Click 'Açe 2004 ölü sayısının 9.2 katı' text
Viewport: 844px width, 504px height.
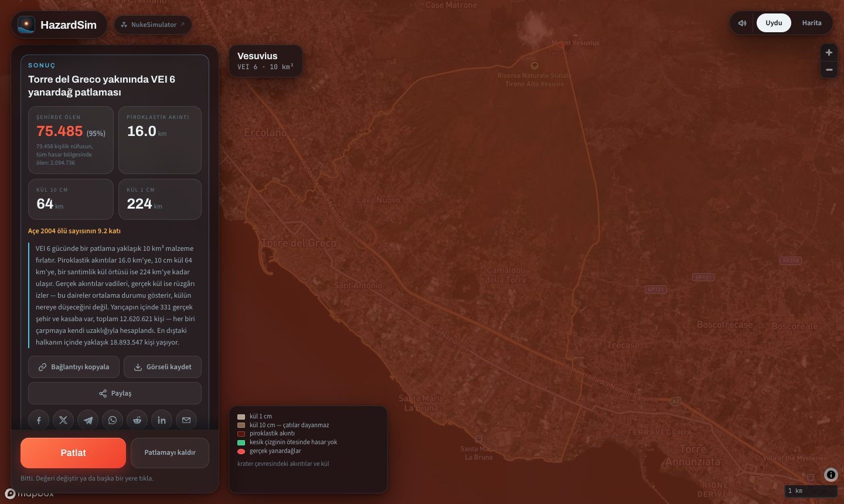(x=74, y=231)
